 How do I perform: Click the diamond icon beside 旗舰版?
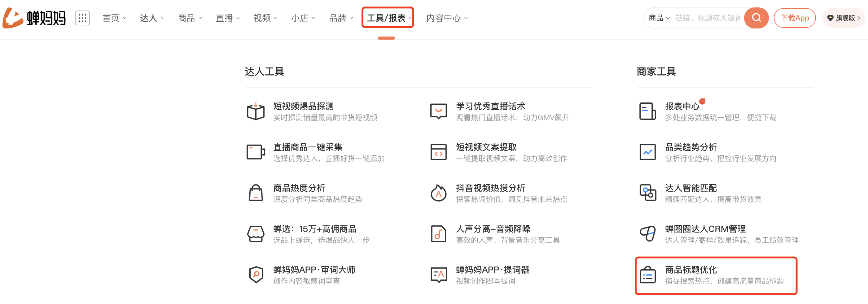(830, 18)
